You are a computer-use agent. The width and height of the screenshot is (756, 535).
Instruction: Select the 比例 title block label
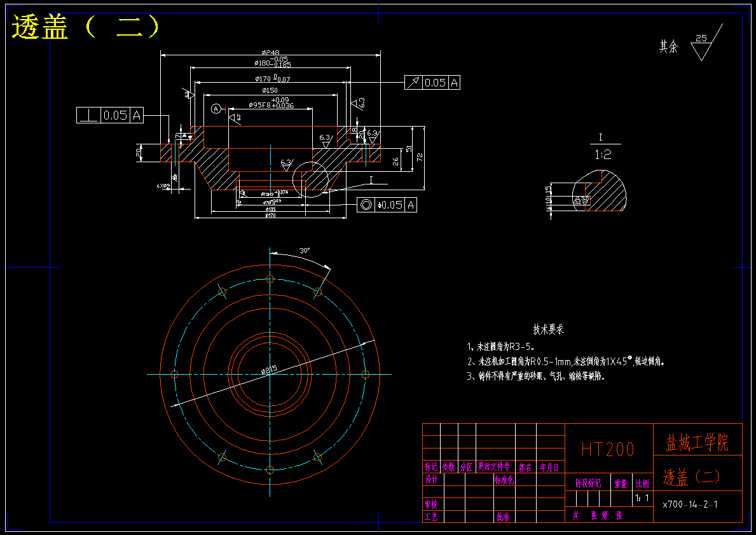643,483
